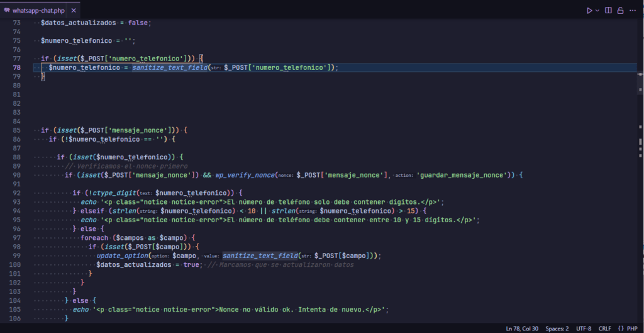
Task: Click comment 'Marcamos que se actualizaron datos'
Action: (x=281, y=265)
